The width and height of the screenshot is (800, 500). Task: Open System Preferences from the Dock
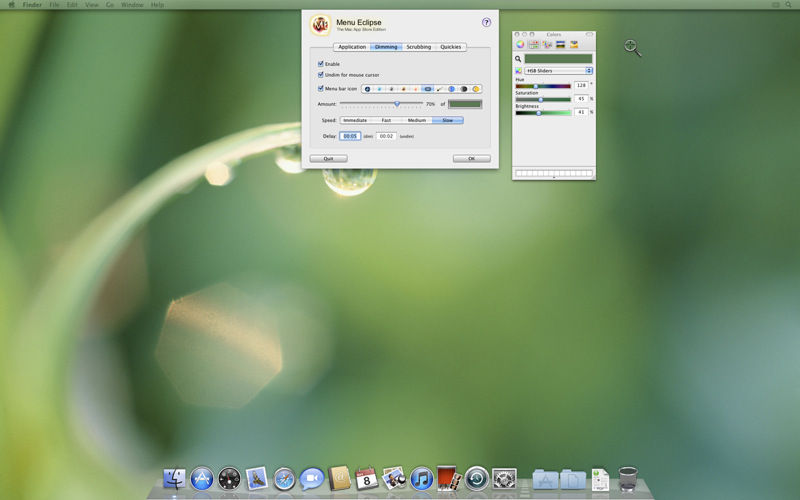tap(505, 479)
